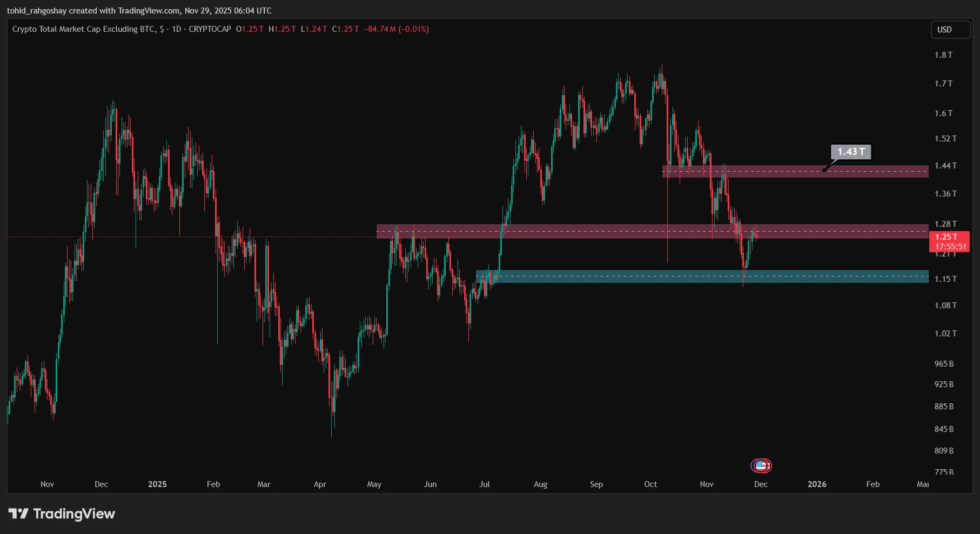
Task: Click the 1.02 T price scale label
Action: click(945, 334)
